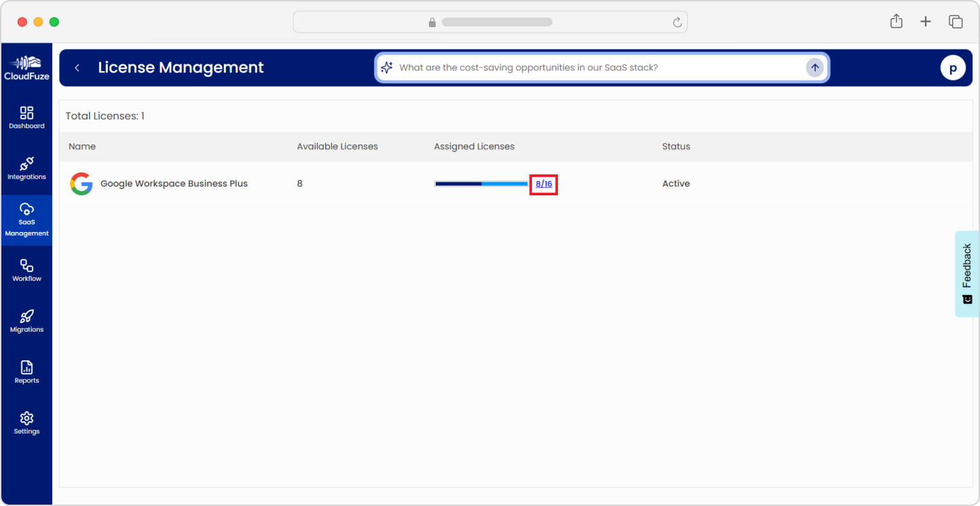Click the CloudFuze logo

26,68
